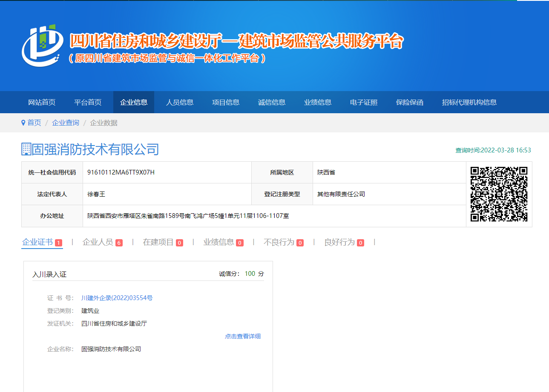切换到“平台首页”导航项
This screenshot has height=392, width=549.
88,102
